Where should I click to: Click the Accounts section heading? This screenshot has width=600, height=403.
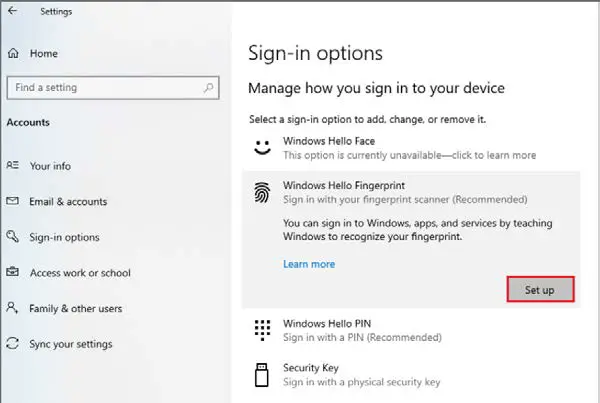pyautogui.click(x=28, y=122)
